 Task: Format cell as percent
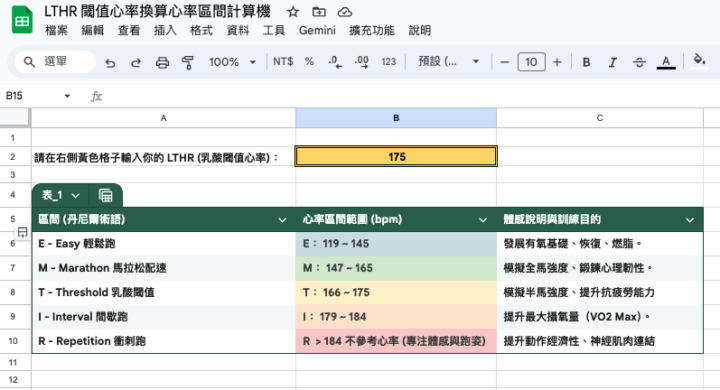(309, 62)
